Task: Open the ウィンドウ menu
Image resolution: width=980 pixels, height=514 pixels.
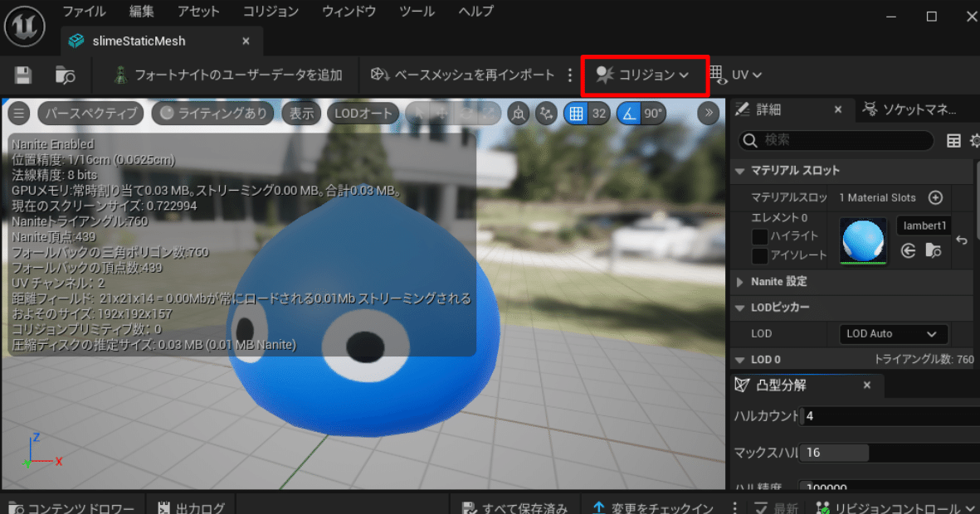Action: (x=349, y=12)
